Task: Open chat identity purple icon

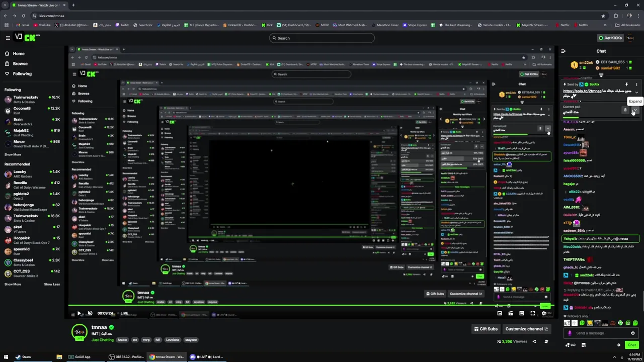Action: pos(570,333)
